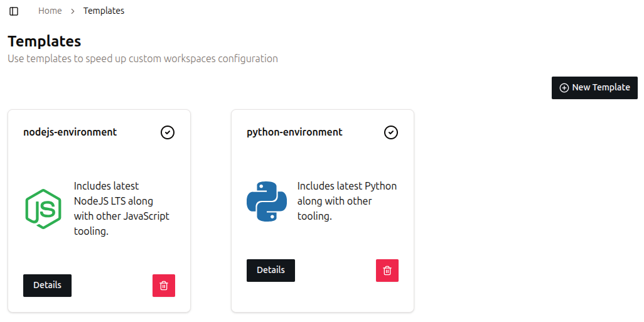Toggle the sidebar panel icon
644x322 pixels.
(14, 11)
